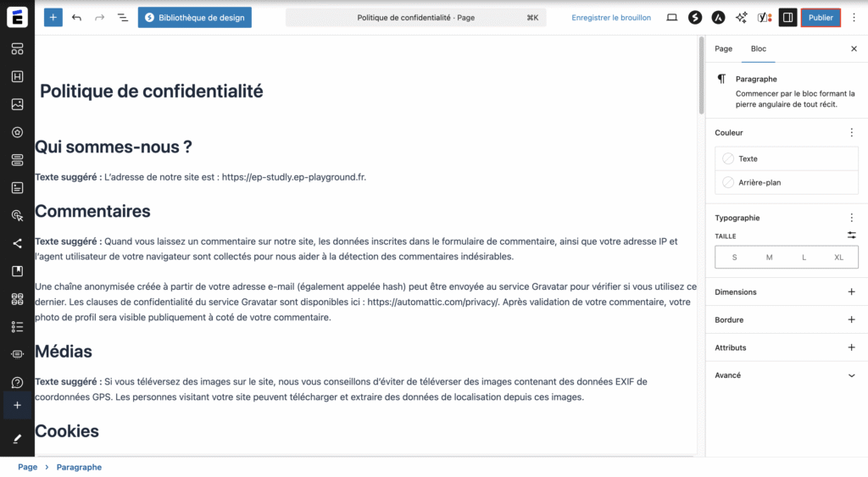Pick the Arrière-plan color swatch

pos(786,182)
